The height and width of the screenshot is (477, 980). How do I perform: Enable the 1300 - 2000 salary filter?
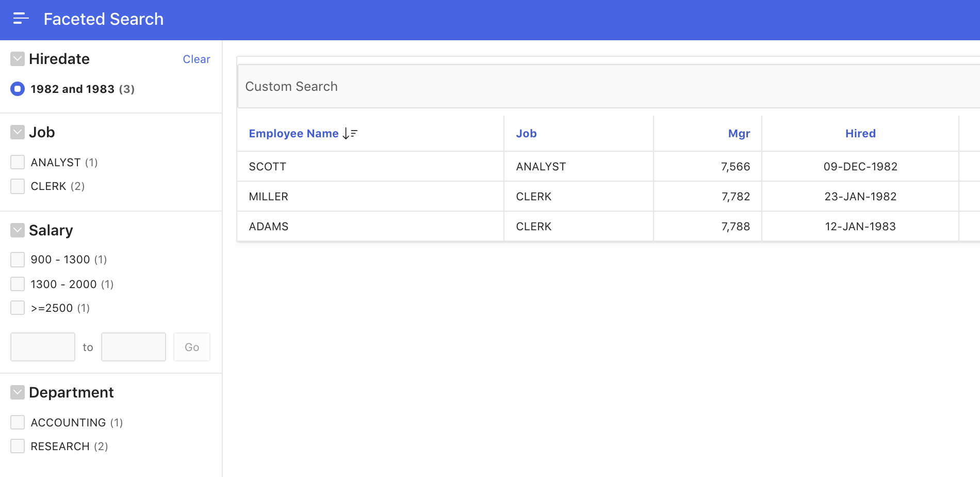click(18, 283)
